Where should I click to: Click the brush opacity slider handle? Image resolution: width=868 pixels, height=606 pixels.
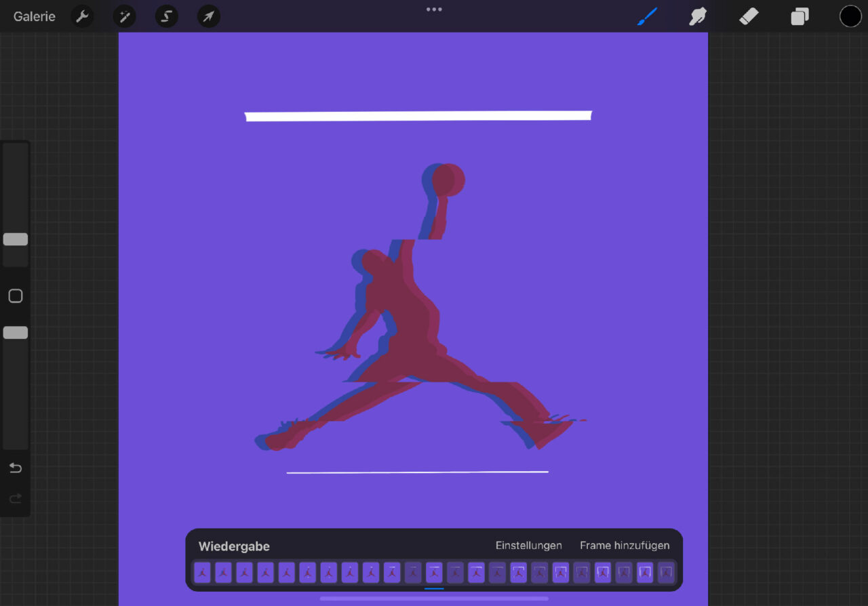(16, 333)
